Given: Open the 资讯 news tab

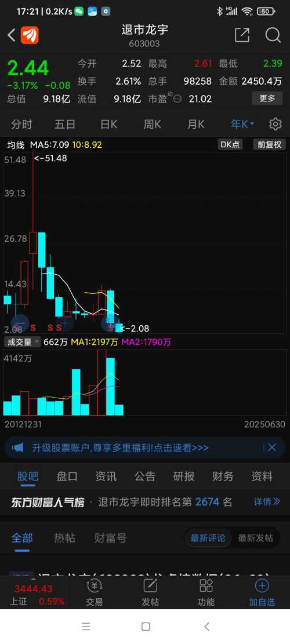Looking at the screenshot, I should point(106,476).
